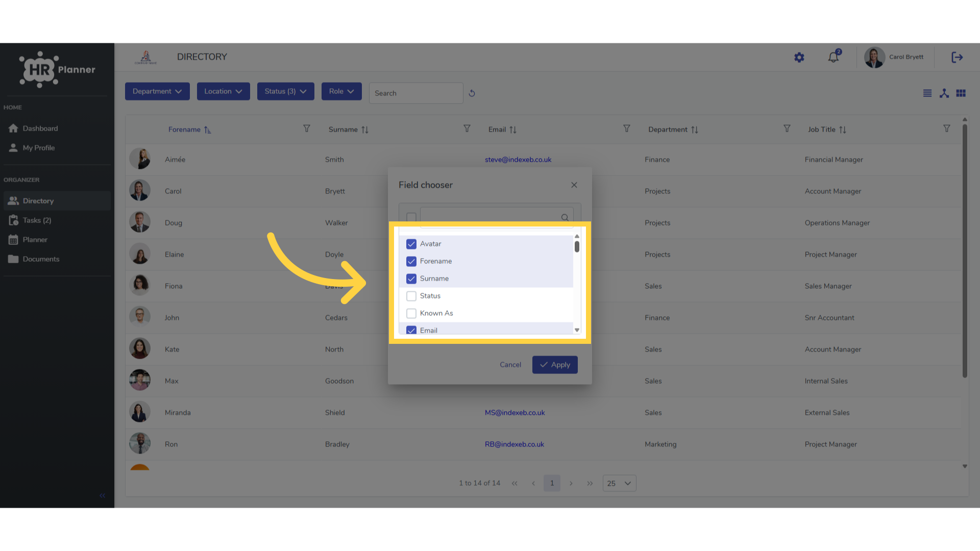This screenshot has width=980, height=551.
Task: Open settings via the gear icon
Action: coord(799,58)
